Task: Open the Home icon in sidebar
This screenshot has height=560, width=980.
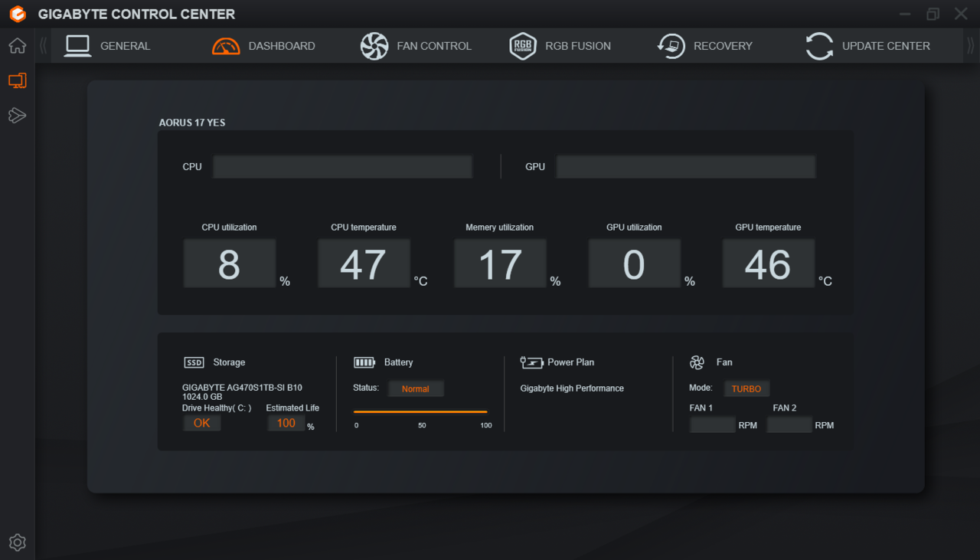Action: click(x=17, y=46)
